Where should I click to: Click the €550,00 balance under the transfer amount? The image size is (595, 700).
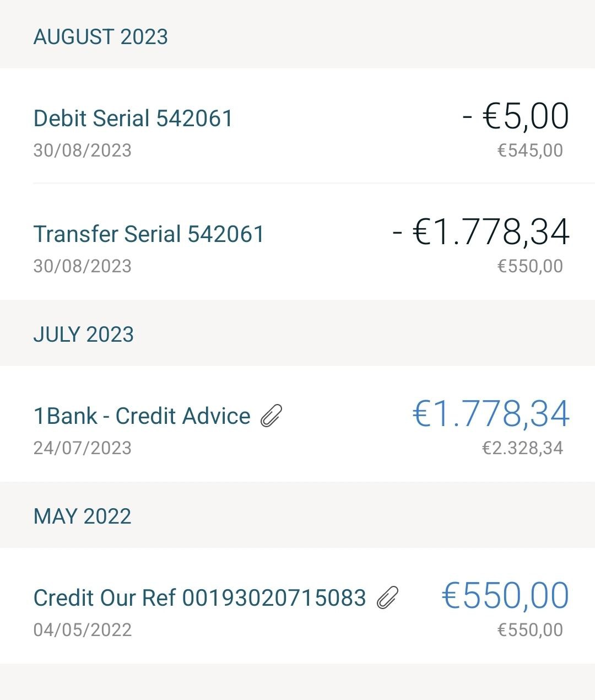(530, 266)
